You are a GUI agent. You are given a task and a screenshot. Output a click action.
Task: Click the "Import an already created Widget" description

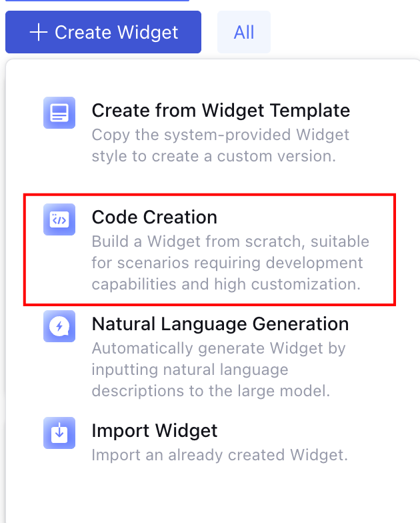(x=220, y=456)
